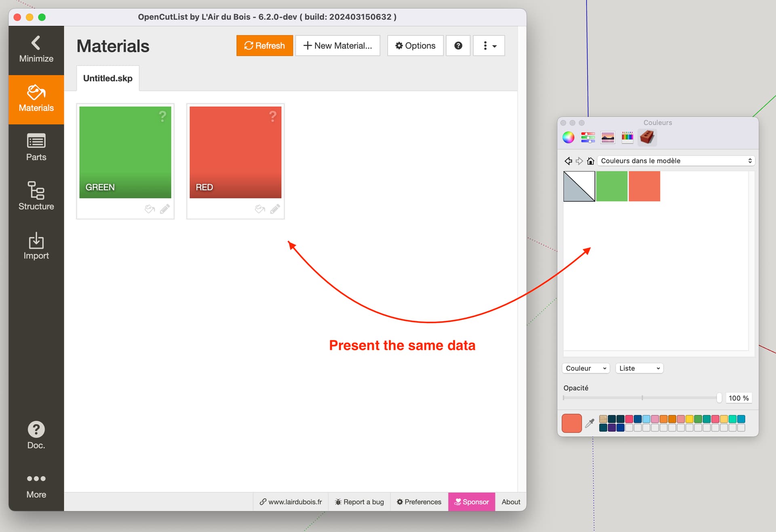Open the three-dot overflow menu
The height and width of the screenshot is (532, 776).
tap(489, 45)
